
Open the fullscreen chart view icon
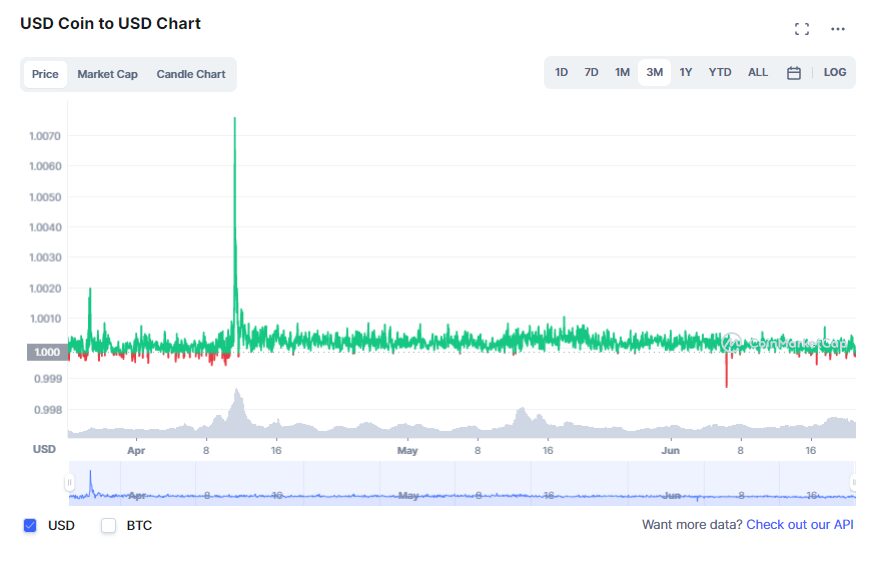click(x=802, y=29)
